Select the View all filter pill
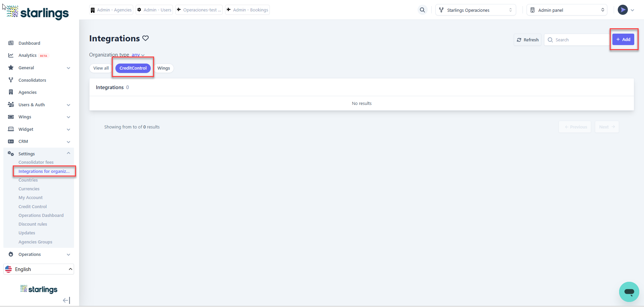The width and height of the screenshot is (644, 307). coord(101,68)
